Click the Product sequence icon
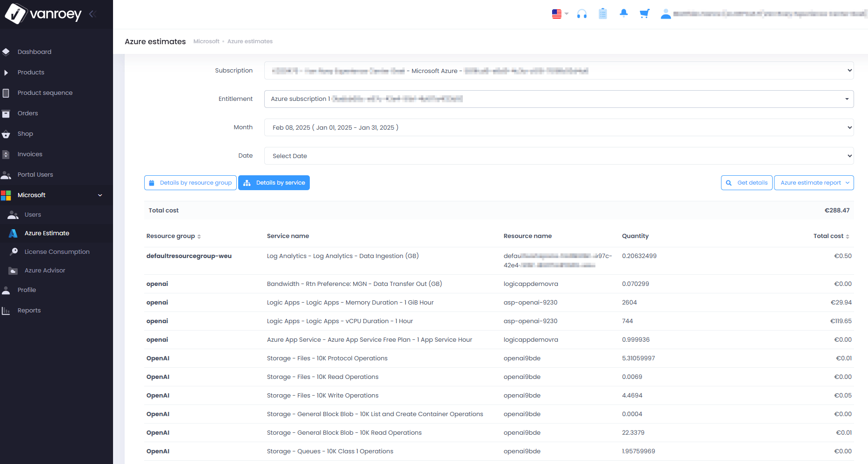 tap(6, 93)
